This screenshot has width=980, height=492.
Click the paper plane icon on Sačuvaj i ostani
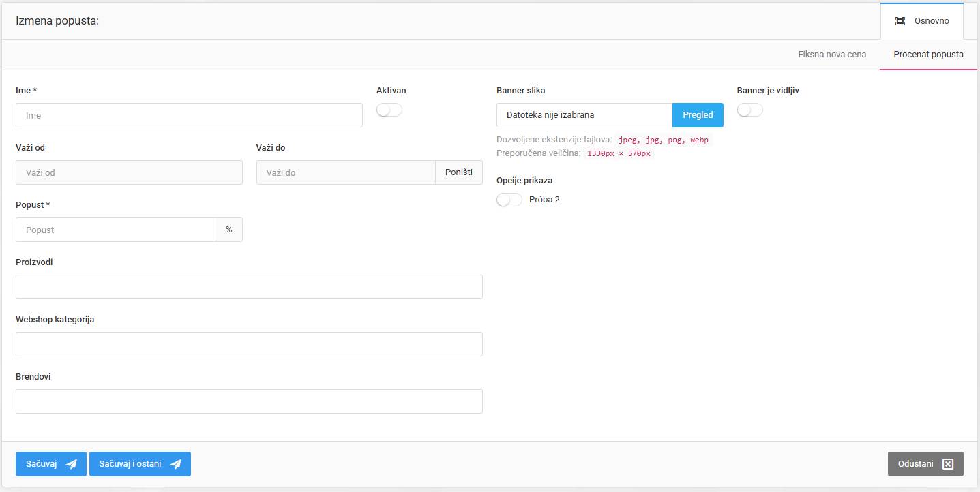click(x=176, y=464)
